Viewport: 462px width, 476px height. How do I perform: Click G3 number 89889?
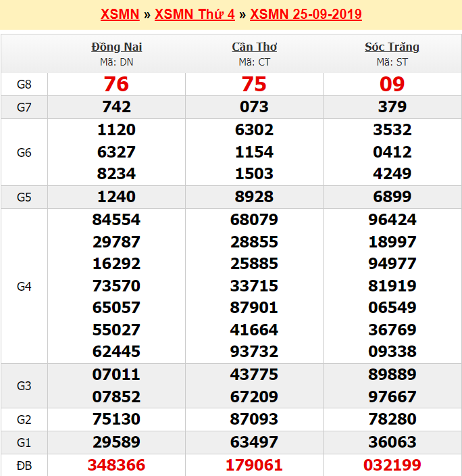pos(392,375)
